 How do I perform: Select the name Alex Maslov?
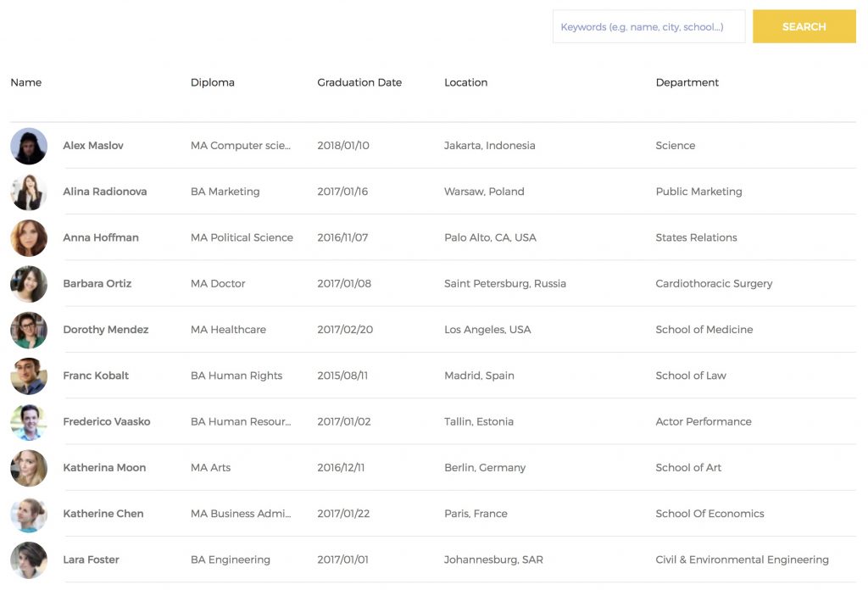93,146
